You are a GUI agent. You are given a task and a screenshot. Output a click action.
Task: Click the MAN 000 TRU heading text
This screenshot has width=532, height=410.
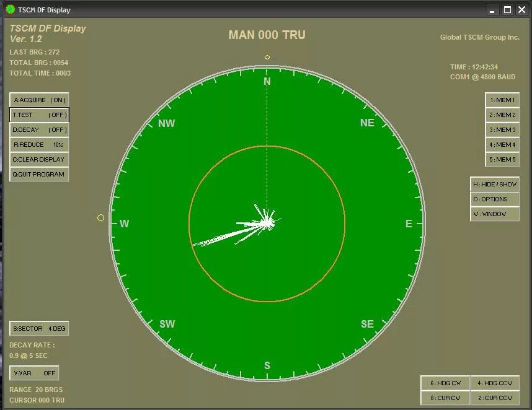(x=267, y=35)
